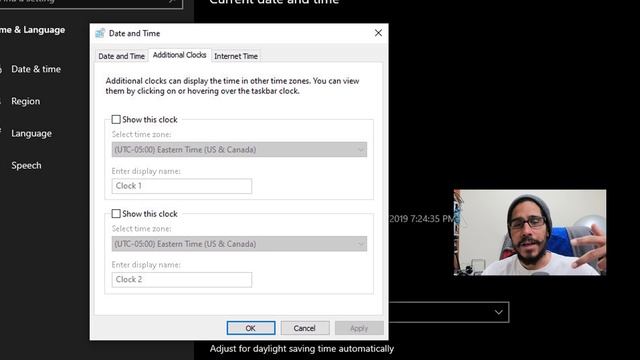Image resolution: width=640 pixels, height=360 pixels.
Task: Click the webcam video overlay thumbnail
Action: [x=530, y=233]
